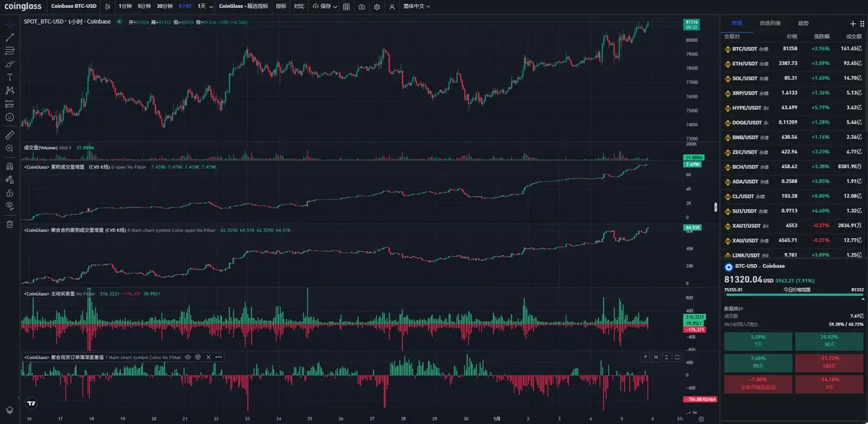868x424 pixels.
Task: Toggle stay in drawing mode
Action: click(x=10, y=179)
